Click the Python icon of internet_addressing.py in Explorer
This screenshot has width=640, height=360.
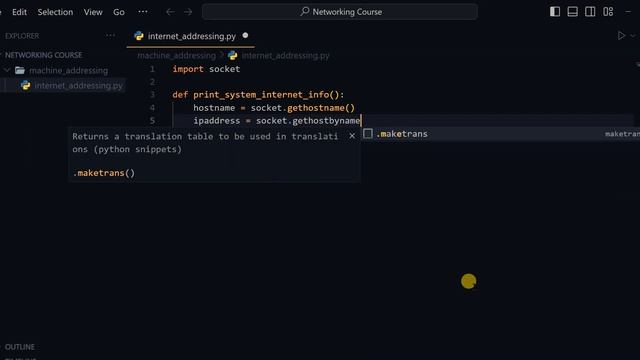(25, 85)
